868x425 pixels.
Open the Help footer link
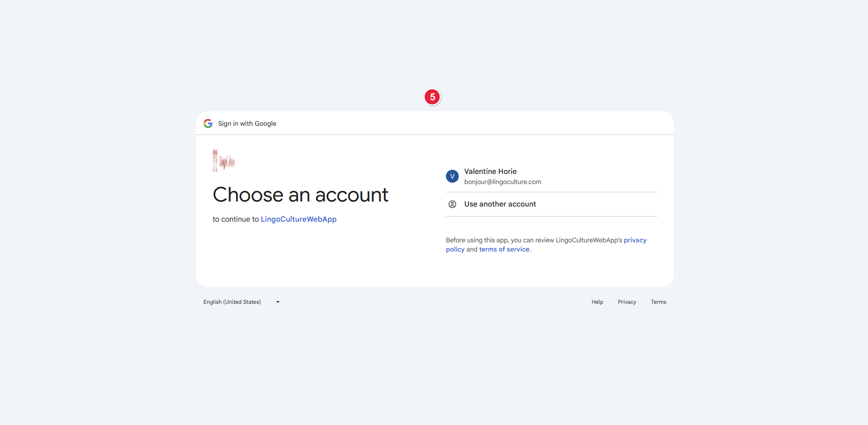[x=597, y=302]
